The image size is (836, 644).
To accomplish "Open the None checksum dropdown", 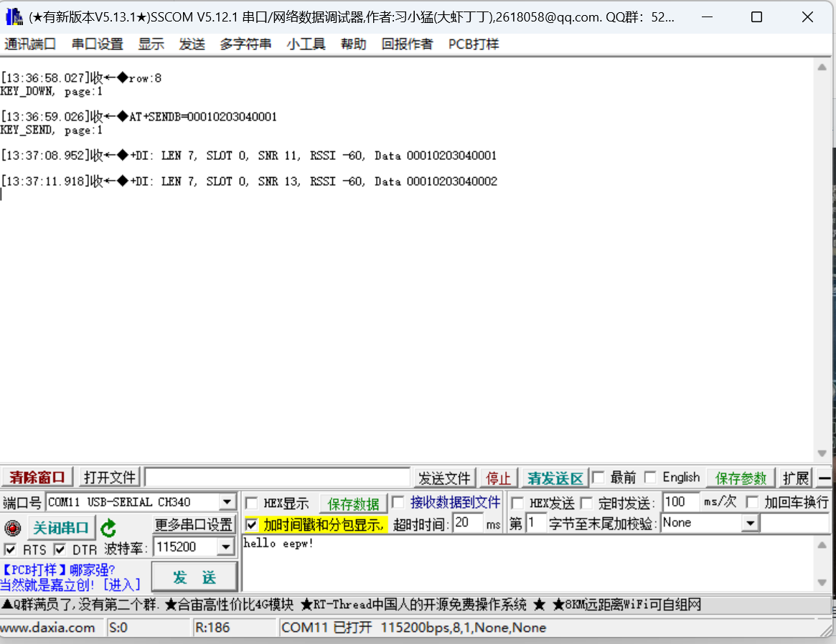I will click(750, 523).
